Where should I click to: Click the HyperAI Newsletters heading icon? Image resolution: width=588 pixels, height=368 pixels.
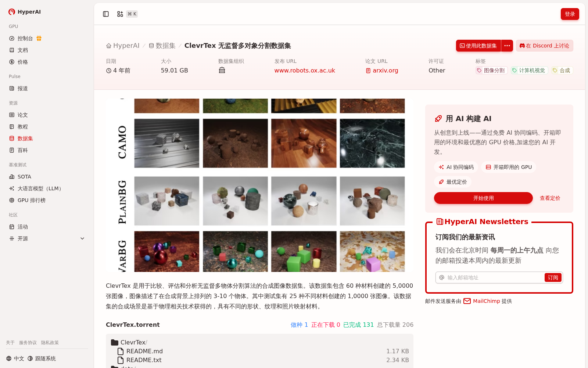[440, 222]
